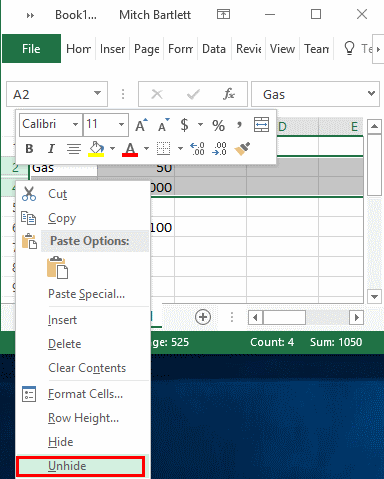Image resolution: width=384 pixels, height=479 pixels.
Task: Choose Row Height from context menu
Action: pyautogui.click(x=83, y=418)
